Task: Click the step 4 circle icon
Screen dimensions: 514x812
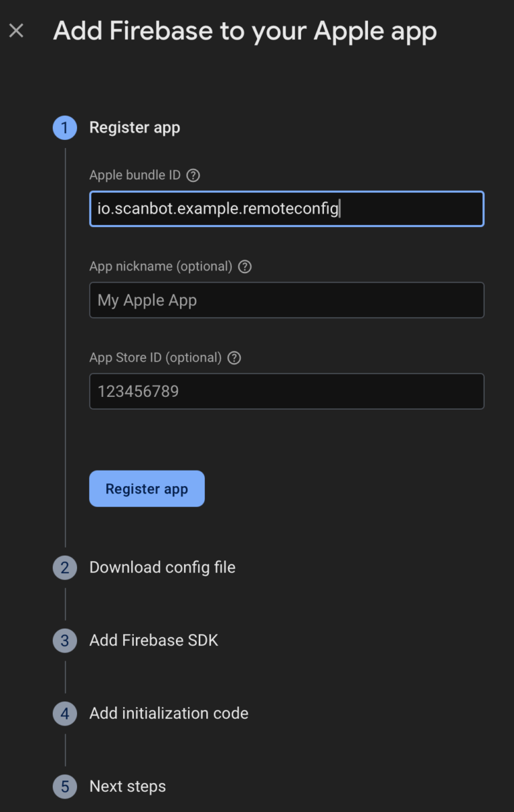Action: click(65, 713)
